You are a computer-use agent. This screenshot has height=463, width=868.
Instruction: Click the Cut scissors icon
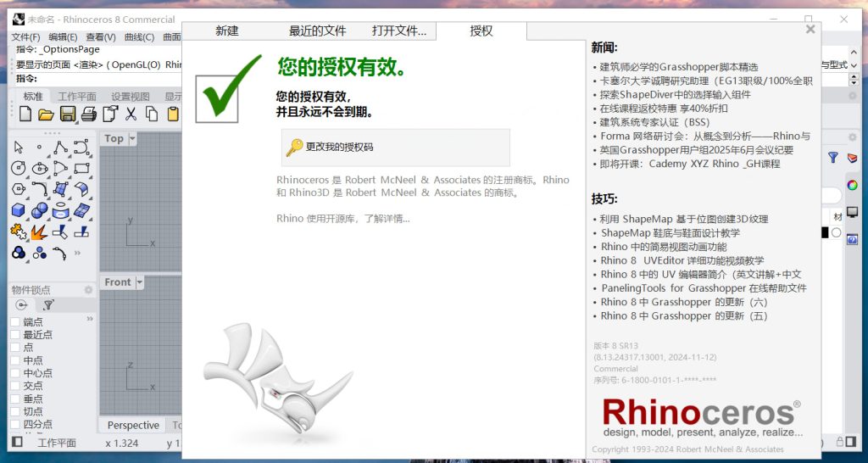131,114
